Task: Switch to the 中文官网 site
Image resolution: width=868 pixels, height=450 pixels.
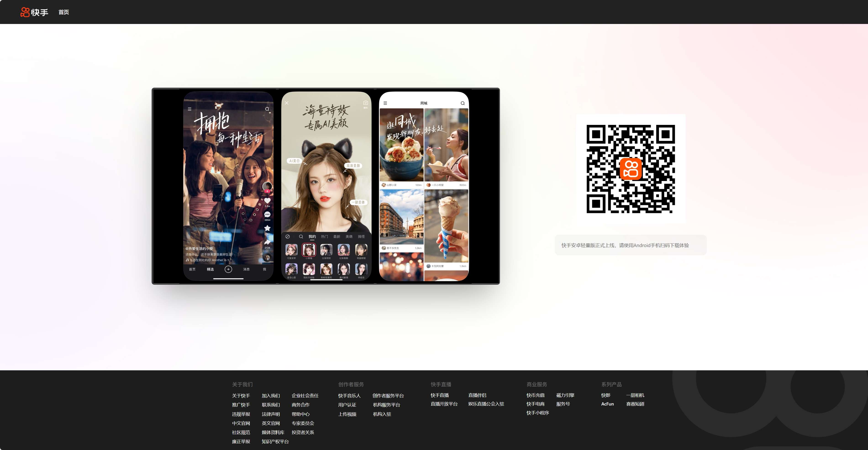Action: click(x=241, y=423)
